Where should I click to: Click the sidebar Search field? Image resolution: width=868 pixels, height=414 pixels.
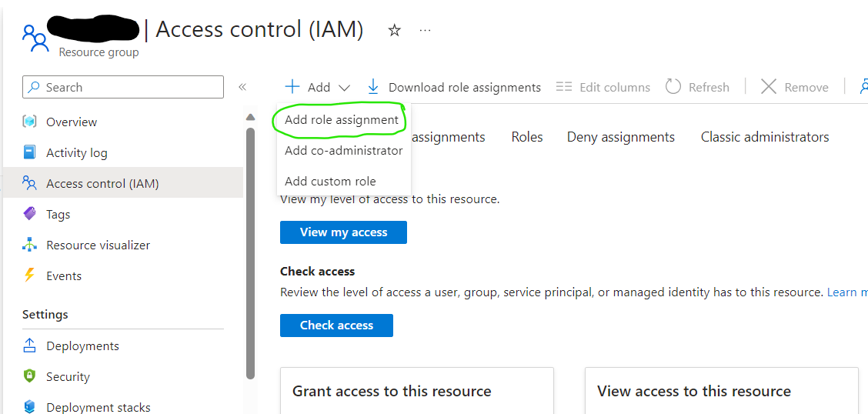(123, 87)
